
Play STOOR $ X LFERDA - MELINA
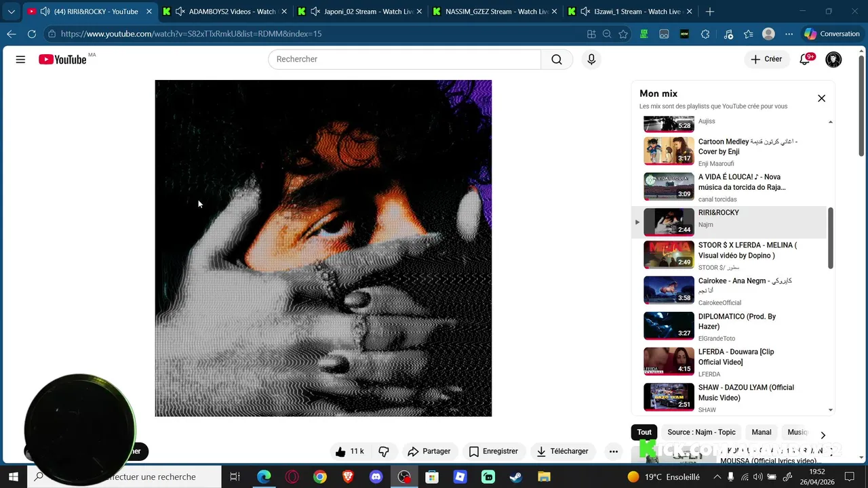(730, 256)
